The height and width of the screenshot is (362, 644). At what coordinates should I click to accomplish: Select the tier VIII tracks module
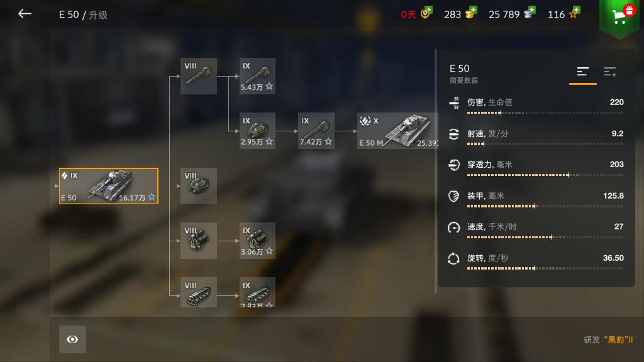[x=198, y=292]
